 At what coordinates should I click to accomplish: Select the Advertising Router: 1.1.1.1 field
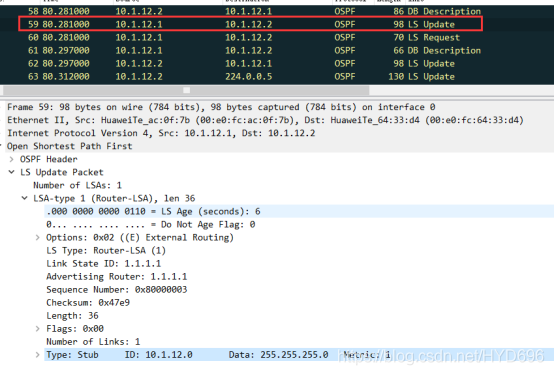click(x=117, y=277)
